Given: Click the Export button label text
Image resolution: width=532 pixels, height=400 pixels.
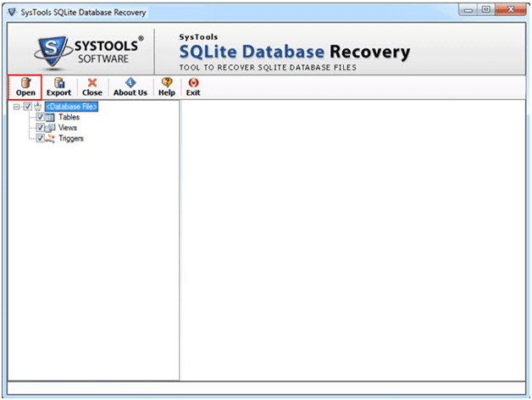Looking at the screenshot, I should [59, 92].
